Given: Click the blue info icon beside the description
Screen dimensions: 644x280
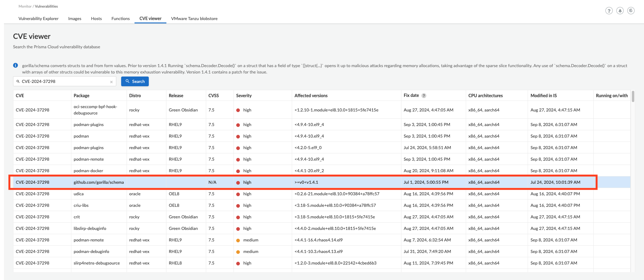Looking at the screenshot, I should coord(15,65).
